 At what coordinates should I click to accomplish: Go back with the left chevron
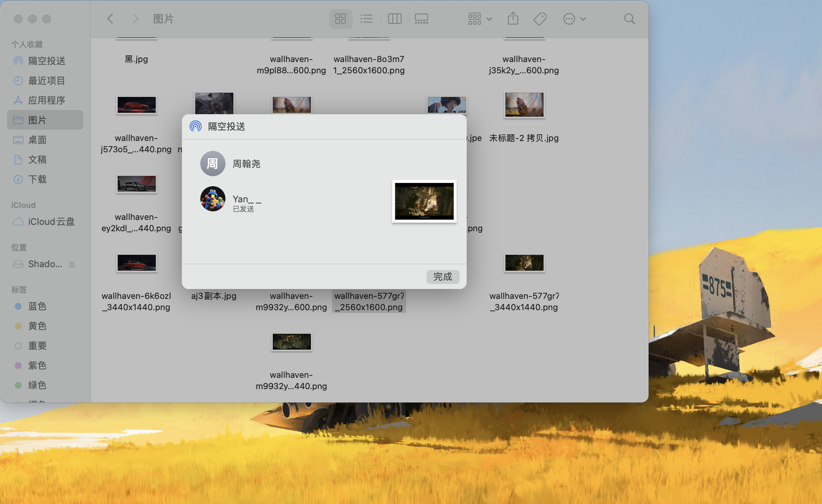110,19
